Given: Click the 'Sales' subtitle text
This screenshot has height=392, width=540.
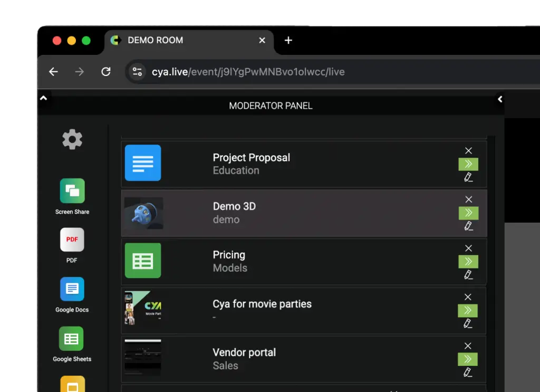Looking at the screenshot, I should [225, 366].
